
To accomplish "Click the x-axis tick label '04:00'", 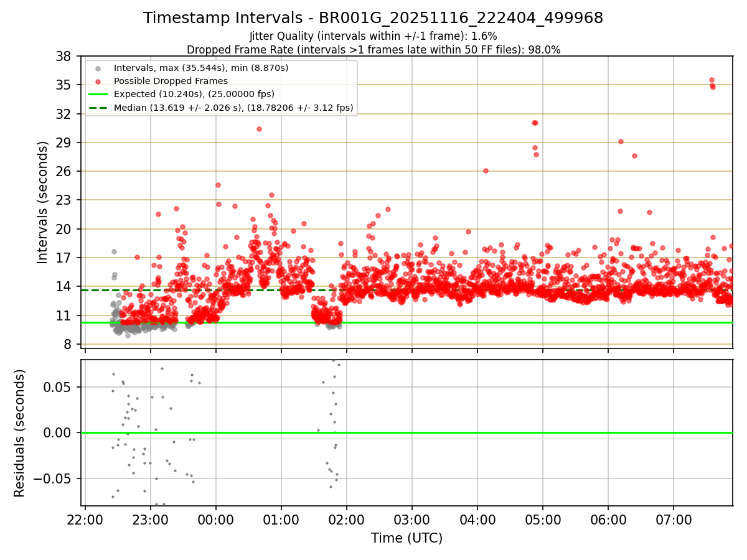I will point(477,519).
